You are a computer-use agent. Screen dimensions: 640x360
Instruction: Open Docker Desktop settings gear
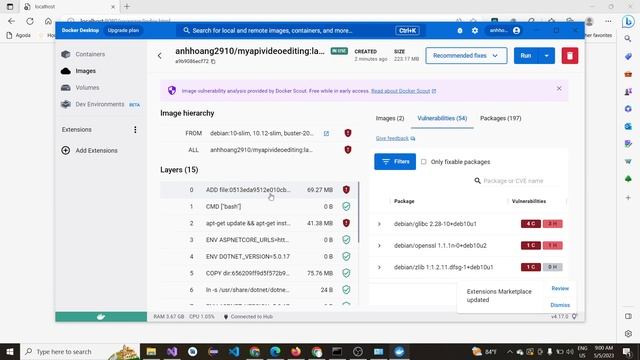tap(475, 31)
